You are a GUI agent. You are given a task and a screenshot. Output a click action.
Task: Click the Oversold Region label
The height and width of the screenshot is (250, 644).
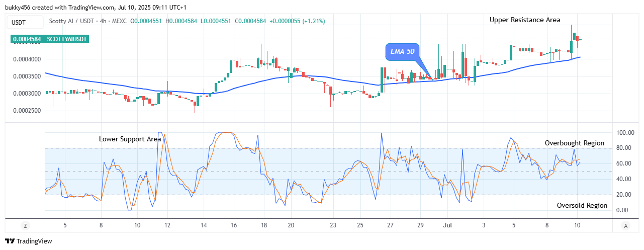582,205
